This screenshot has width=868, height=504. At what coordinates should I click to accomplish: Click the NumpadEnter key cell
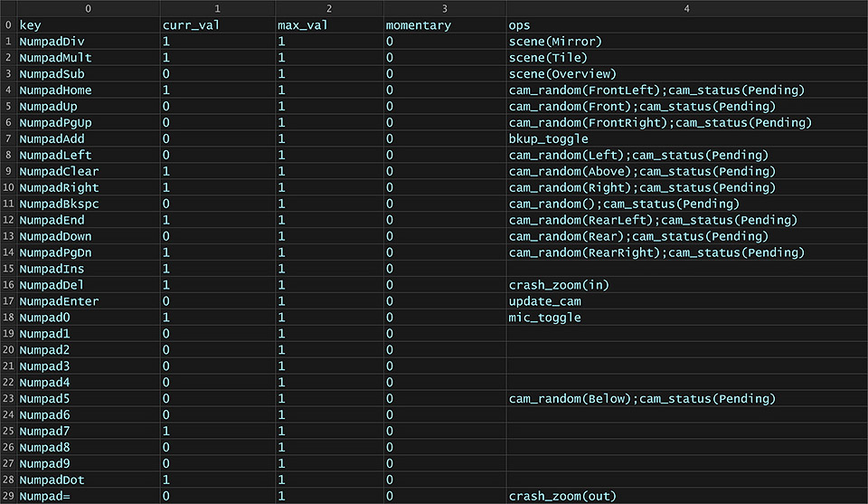(89, 301)
